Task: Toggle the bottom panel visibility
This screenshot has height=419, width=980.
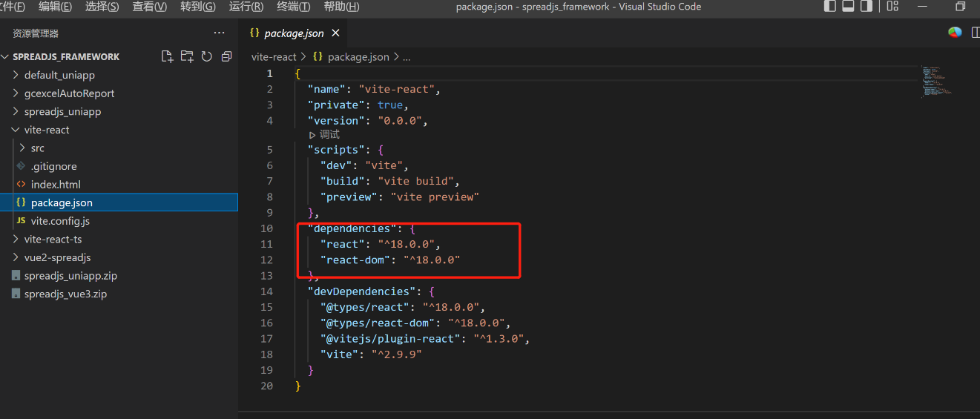Action: [x=848, y=7]
